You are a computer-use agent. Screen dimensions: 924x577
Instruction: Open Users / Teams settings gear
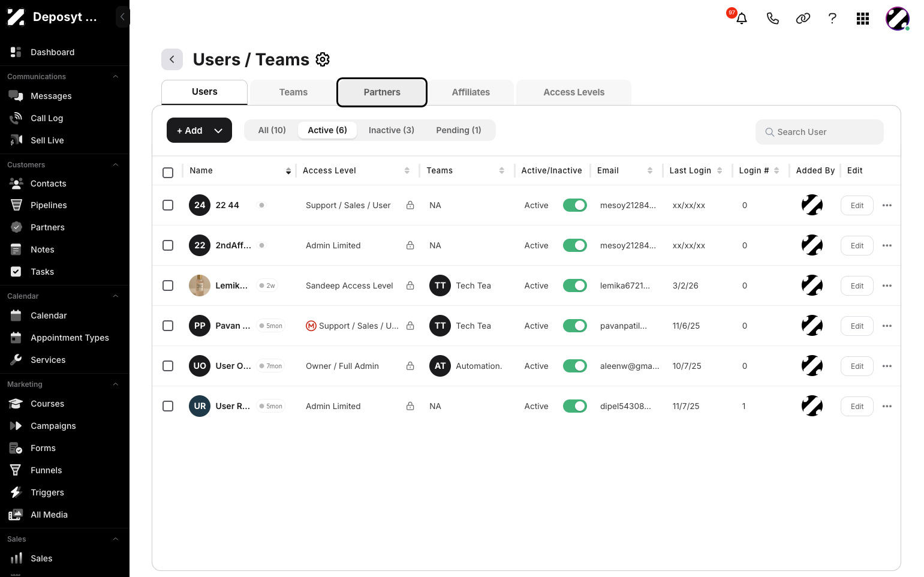(x=323, y=59)
